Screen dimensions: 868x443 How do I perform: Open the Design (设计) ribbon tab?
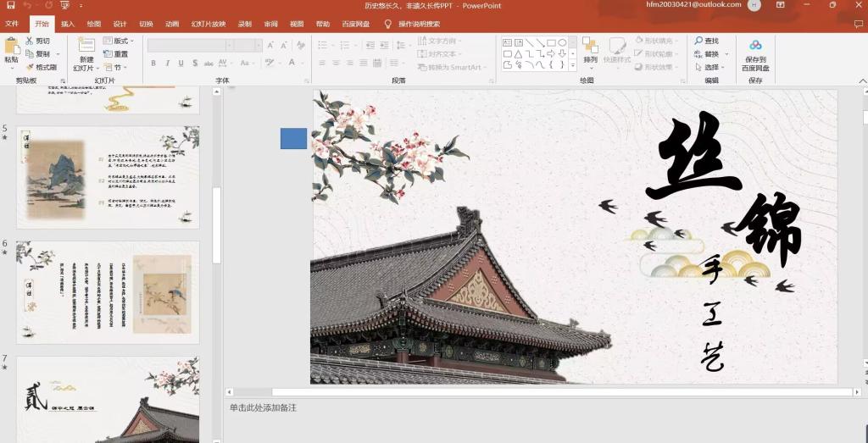(120, 24)
